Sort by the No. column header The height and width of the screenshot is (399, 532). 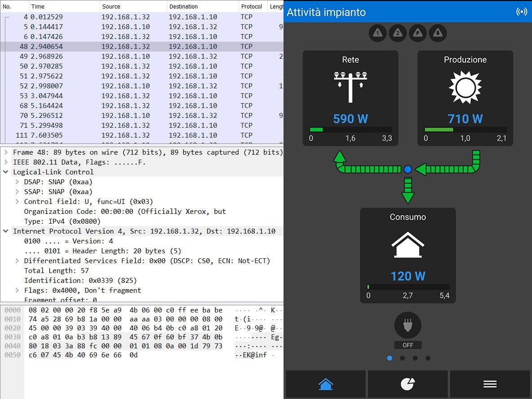point(14,6)
